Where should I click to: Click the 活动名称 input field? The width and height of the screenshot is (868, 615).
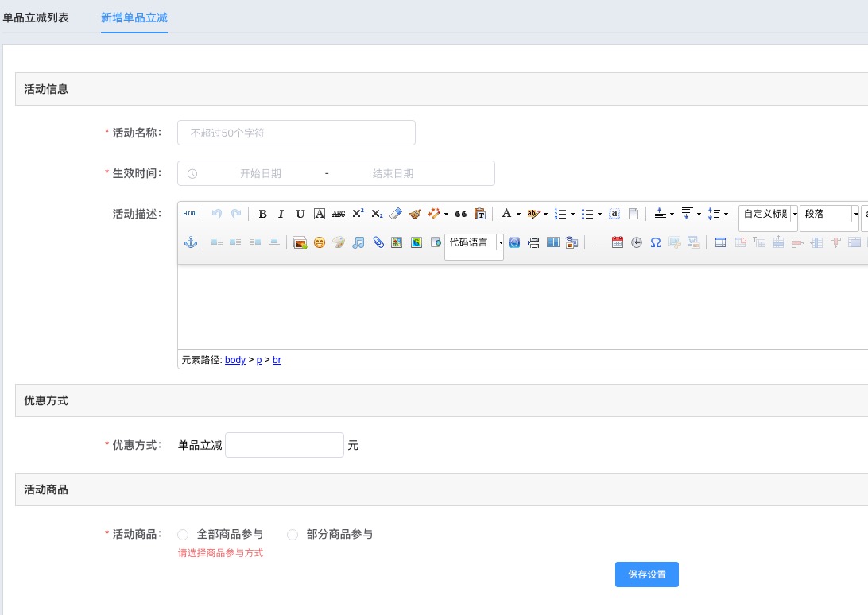296,133
